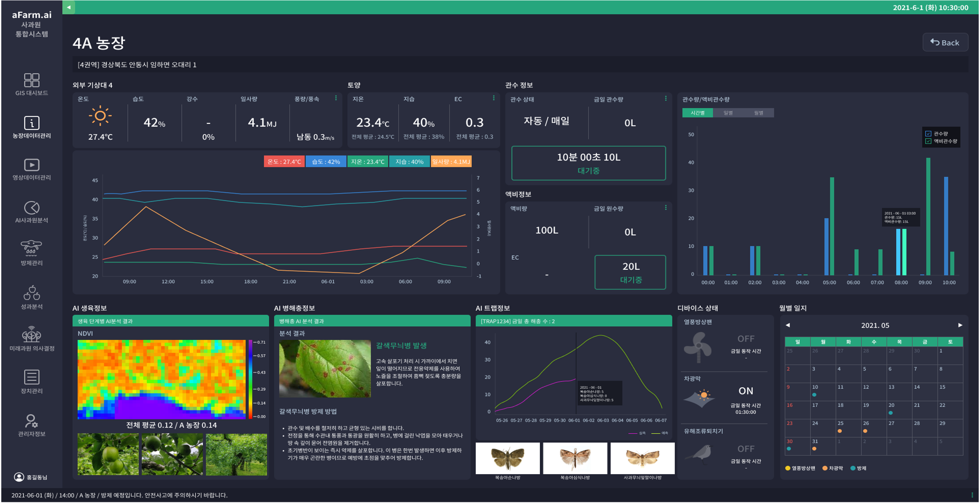This screenshot has width=980, height=503.
Task: Open 토양 panel three-dot menu
Action: (x=494, y=98)
